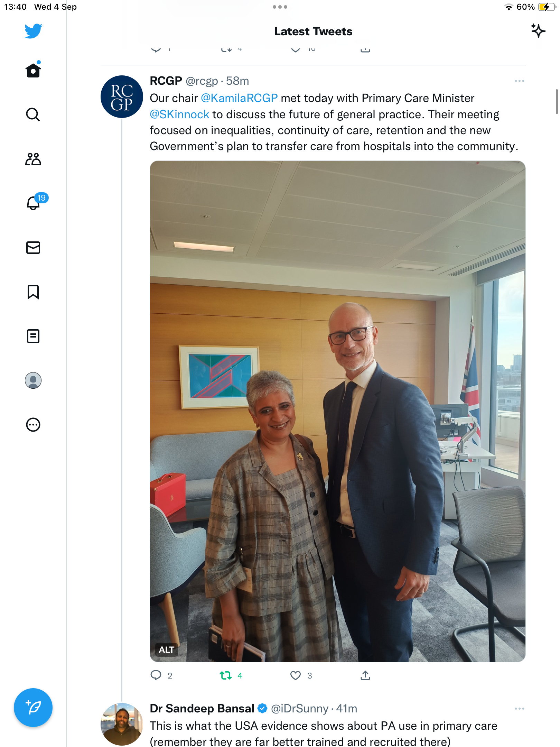Open more options on Dr Sandeep Bansal tweet
Image resolution: width=560 pixels, height=747 pixels.
[519, 709]
